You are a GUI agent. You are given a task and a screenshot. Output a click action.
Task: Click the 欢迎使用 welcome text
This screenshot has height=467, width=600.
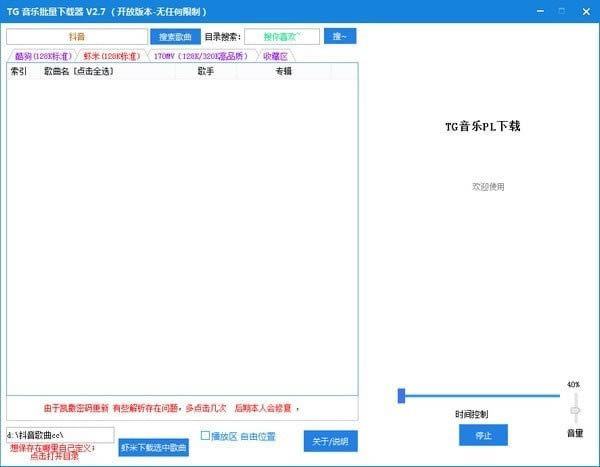(488, 187)
